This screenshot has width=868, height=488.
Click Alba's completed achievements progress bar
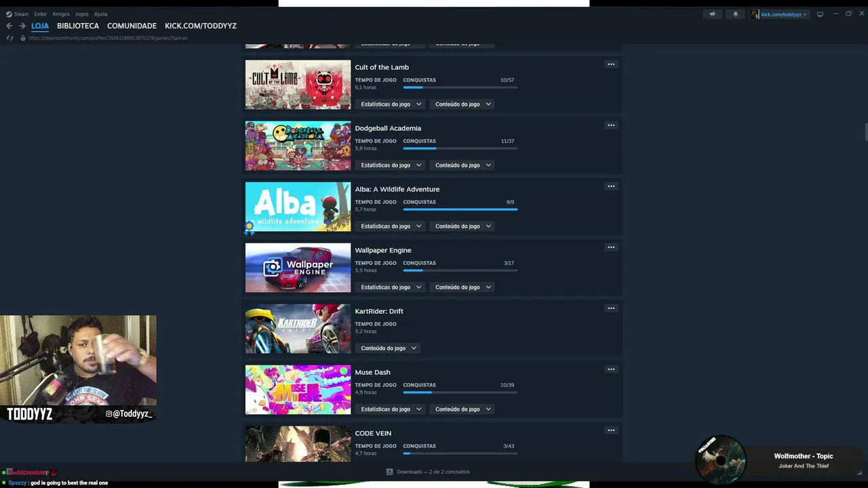coord(460,209)
